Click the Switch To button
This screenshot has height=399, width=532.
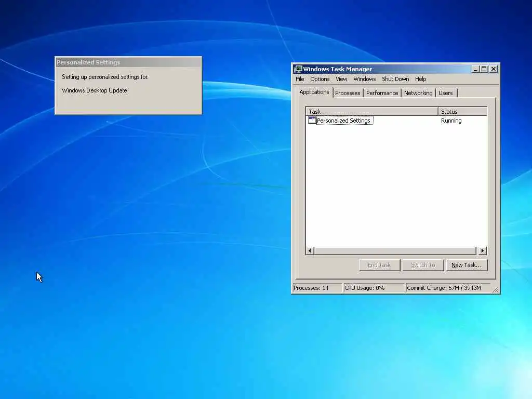coord(423,265)
